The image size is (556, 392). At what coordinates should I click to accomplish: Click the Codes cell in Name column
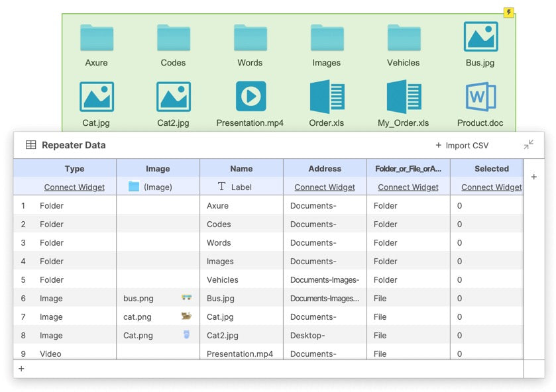click(241, 224)
